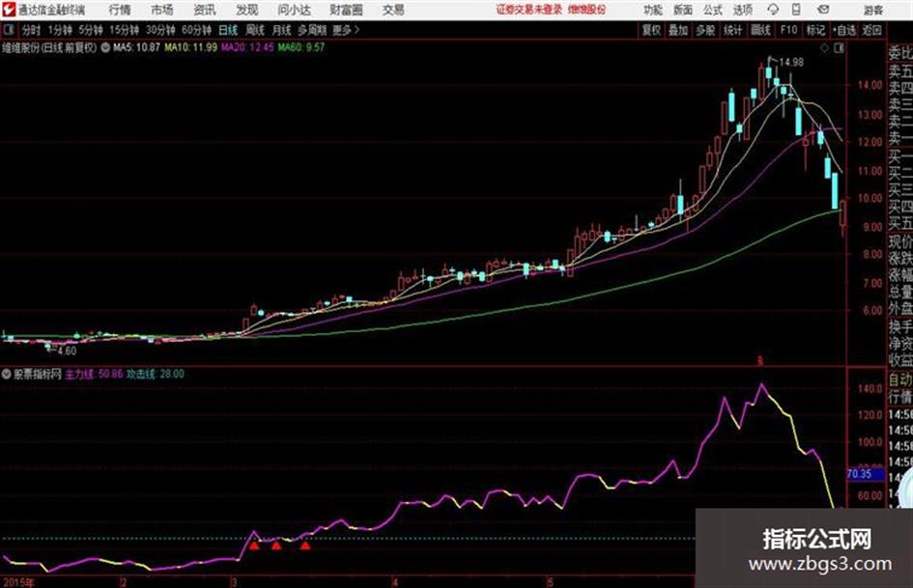Image resolution: width=913 pixels, height=588 pixels.
Task: Click the headset customer service icon
Action: (x=773, y=10)
